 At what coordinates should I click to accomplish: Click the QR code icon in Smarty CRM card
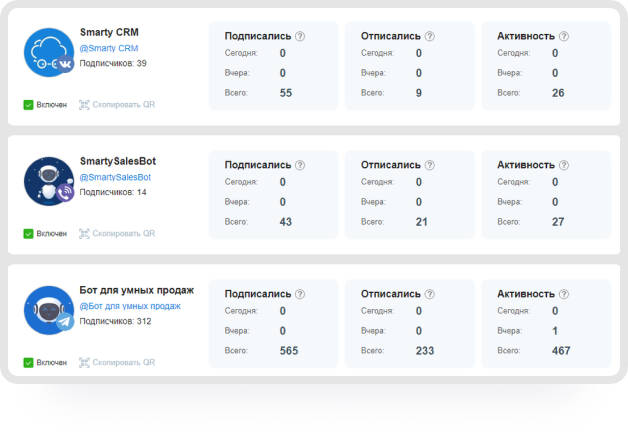click(84, 105)
